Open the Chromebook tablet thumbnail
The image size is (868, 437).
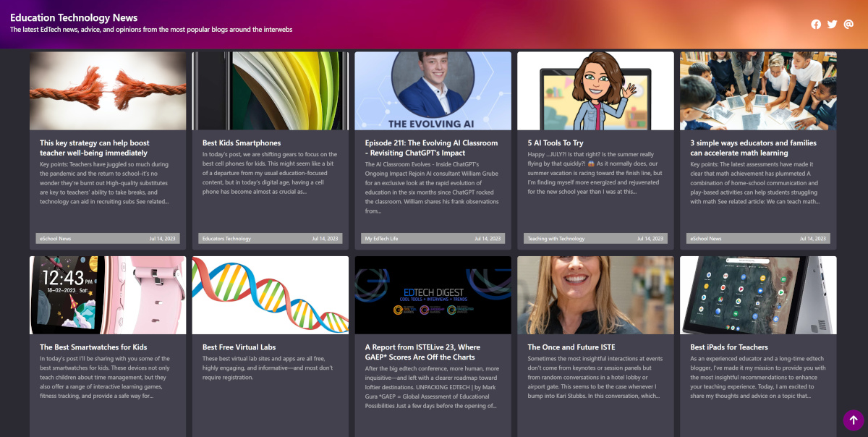(758, 295)
